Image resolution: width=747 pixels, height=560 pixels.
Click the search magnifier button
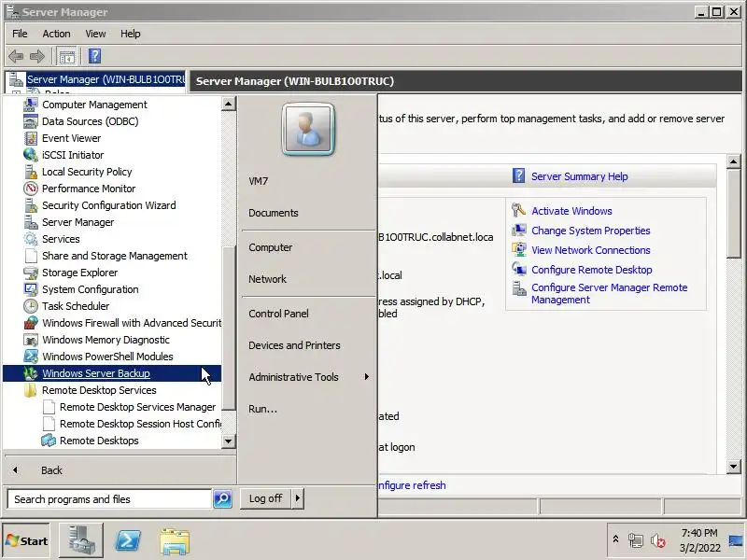click(x=222, y=498)
